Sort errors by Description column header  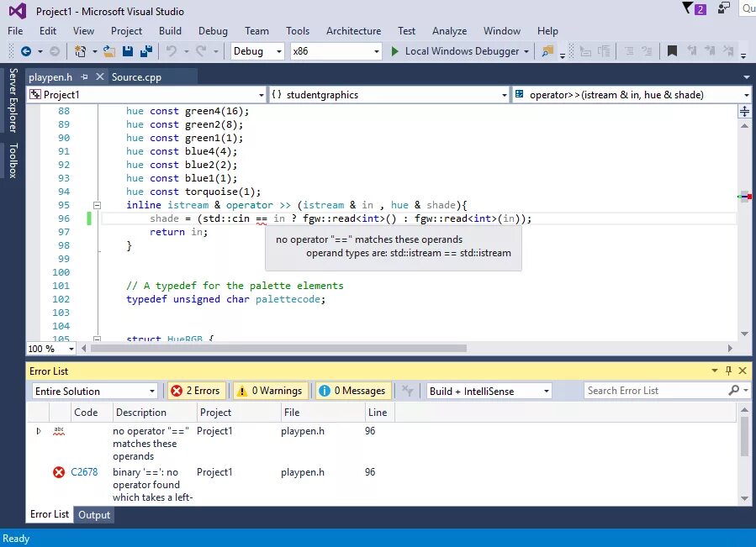tap(154, 413)
